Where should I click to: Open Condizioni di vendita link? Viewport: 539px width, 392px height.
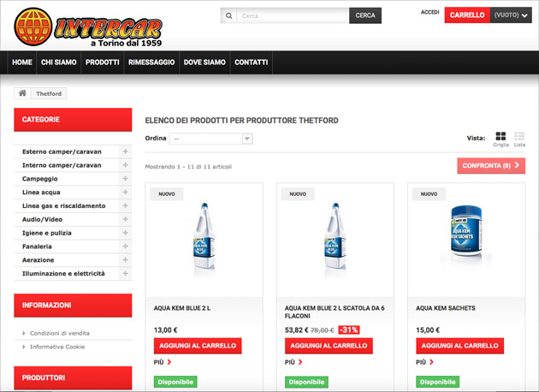coord(60,333)
